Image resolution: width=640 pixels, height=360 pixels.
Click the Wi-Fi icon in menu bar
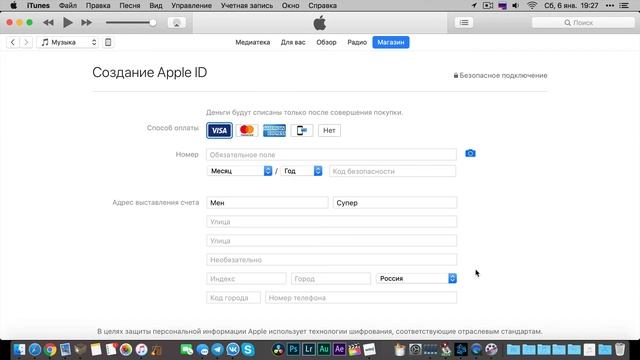pos(531,5)
